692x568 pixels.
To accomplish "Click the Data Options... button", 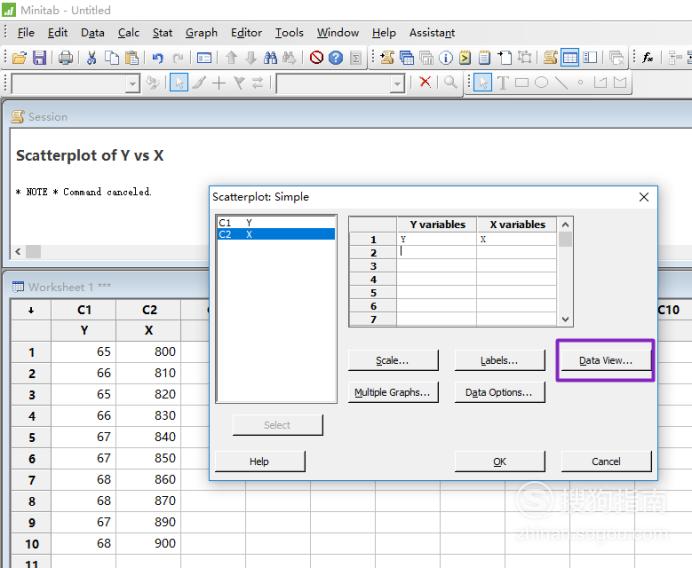I will coord(499,392).
